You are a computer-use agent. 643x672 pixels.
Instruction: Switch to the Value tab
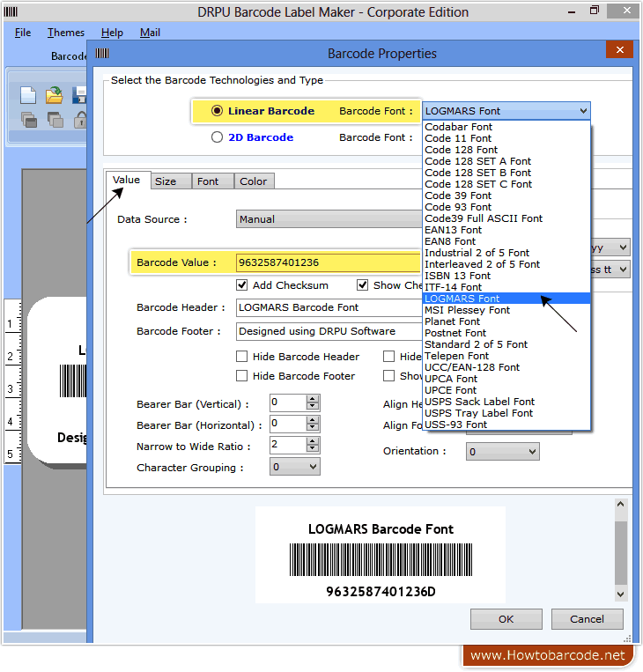point(127,180)
